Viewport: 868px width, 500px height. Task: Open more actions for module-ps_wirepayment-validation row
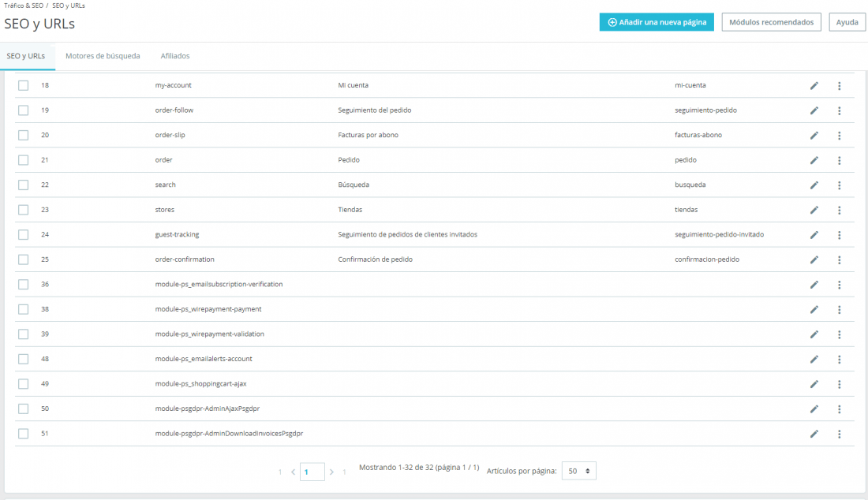(840, 334)
